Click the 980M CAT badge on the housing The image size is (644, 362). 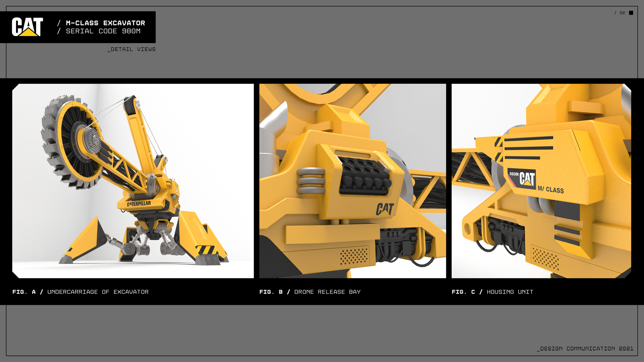coord(522,179)
